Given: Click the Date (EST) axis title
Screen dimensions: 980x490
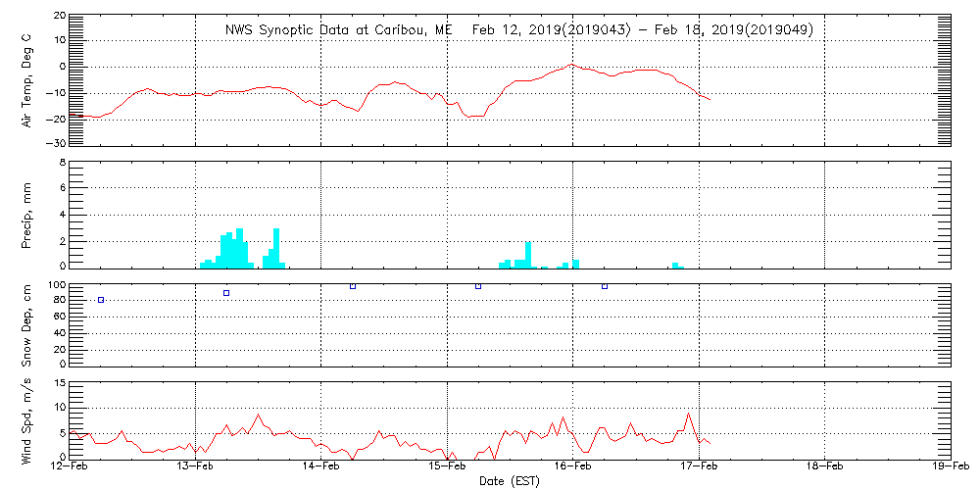Looking at the screenshot, I should (510, 481).
